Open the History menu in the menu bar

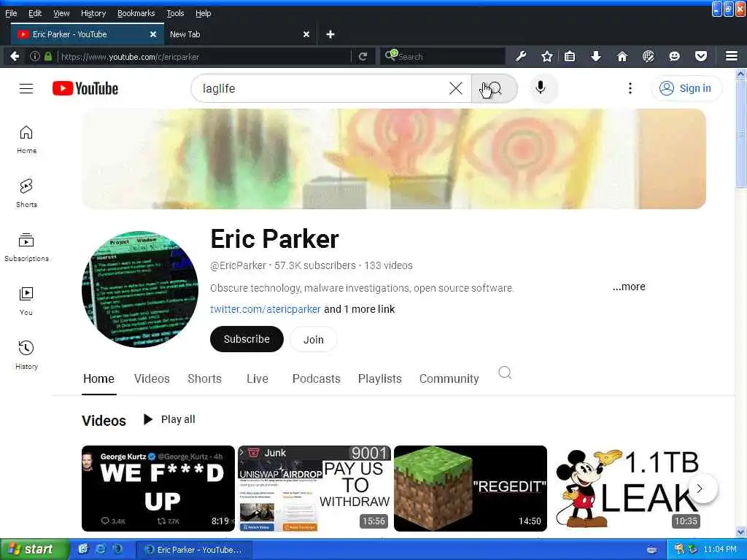[x=93, y=13]
